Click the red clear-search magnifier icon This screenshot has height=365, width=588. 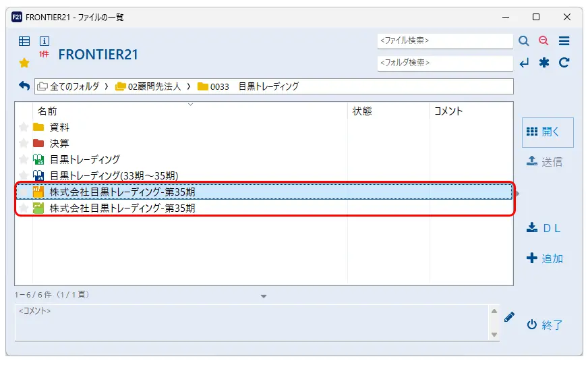[543, 40]
